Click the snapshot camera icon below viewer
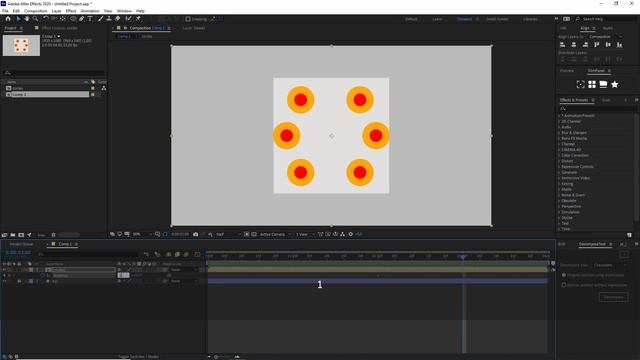Viewport: 640px width, 360px height. pos(196,234)
